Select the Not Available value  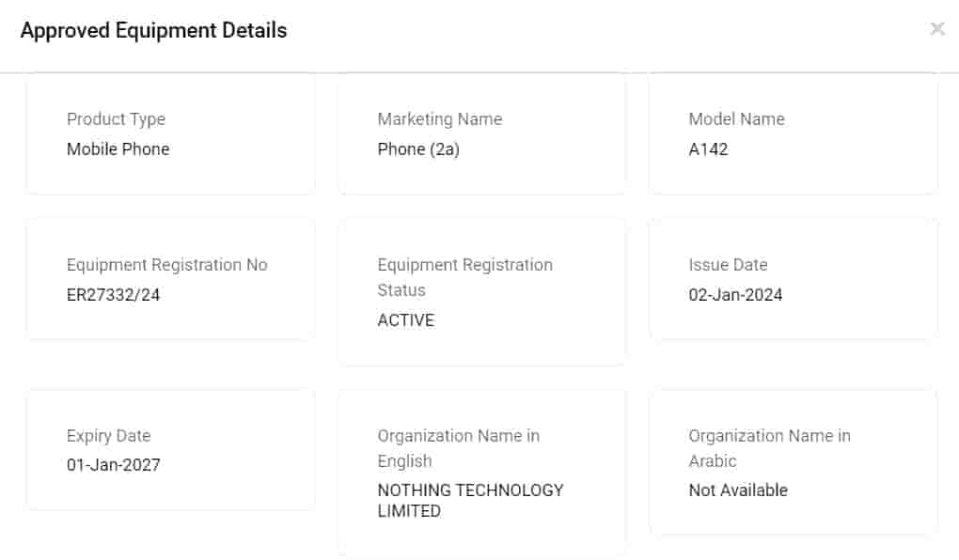click(738, 490)
